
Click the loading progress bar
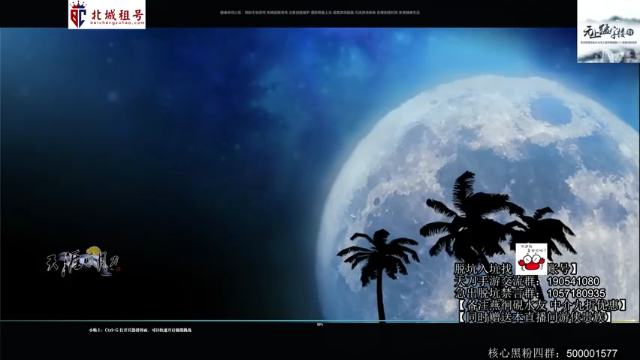320,321
